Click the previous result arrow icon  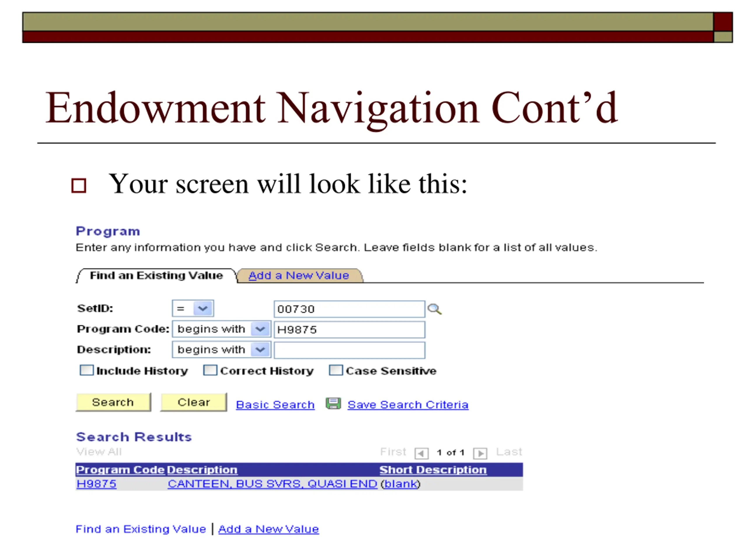(421, 453)
